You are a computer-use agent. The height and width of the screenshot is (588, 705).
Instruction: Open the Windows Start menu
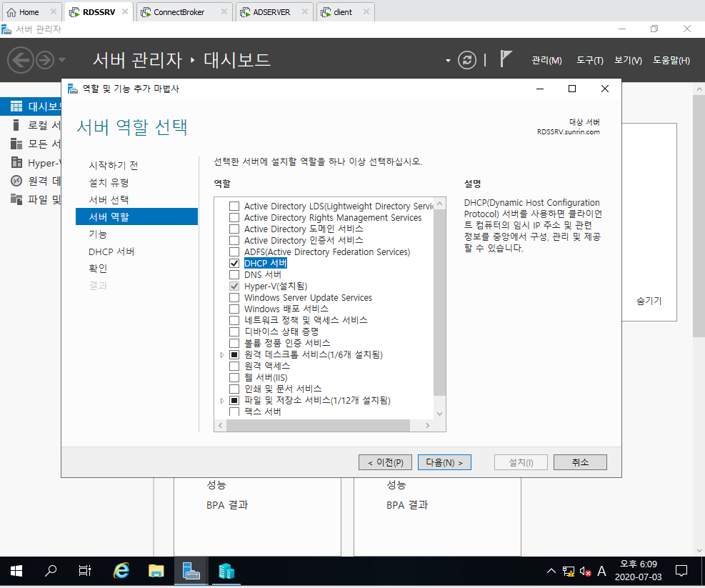[16, 572]
